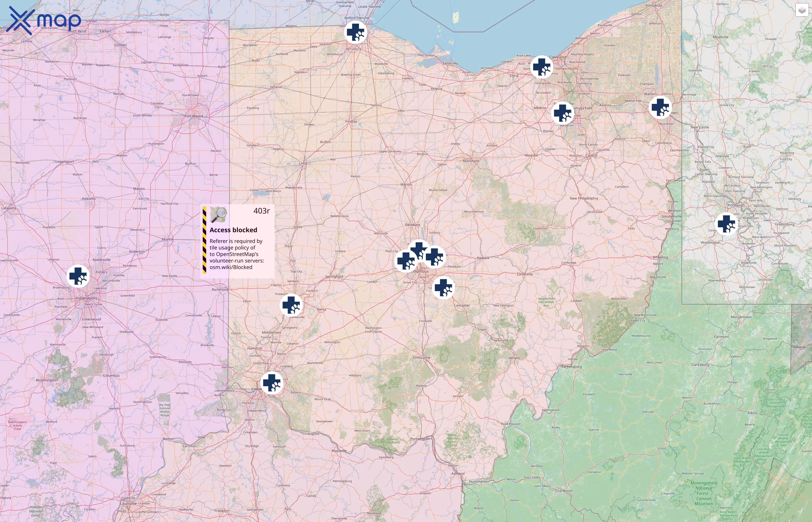Click the Bloomington city label
The width and height of the screenshot is (812, 522).
tap(46, 380)
